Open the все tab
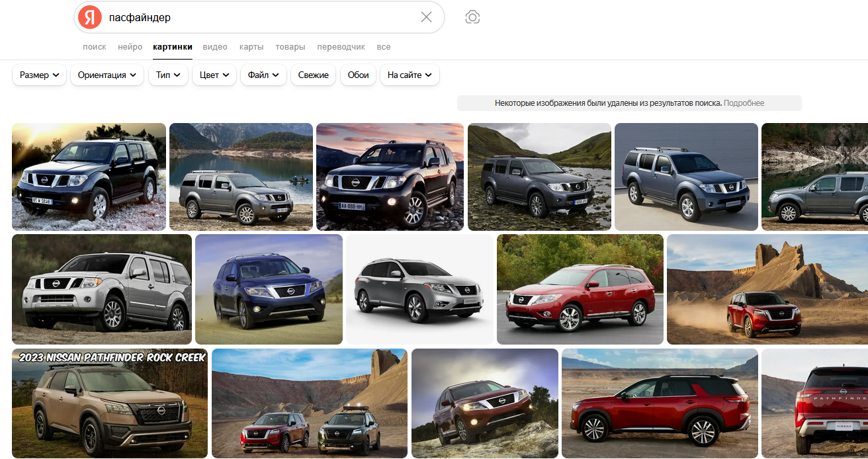Viewport: 868px width, 459px height. (384, 47)
